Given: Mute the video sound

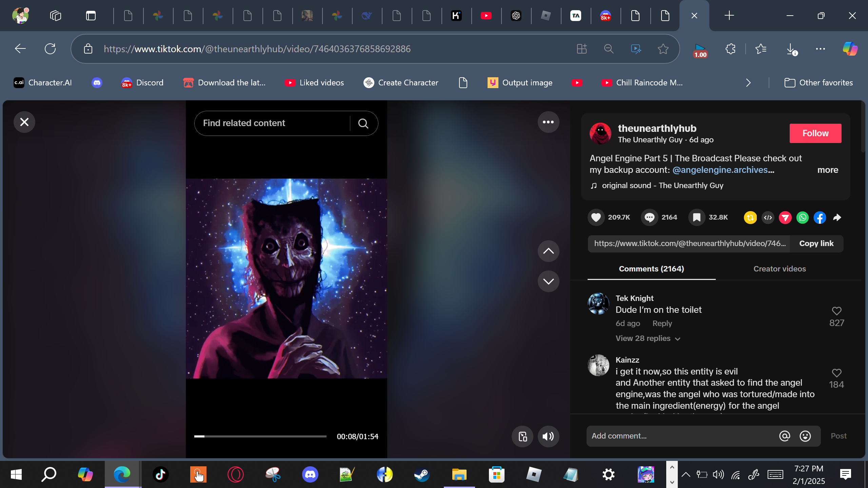Looking at the screenshot, I should pyautogui.click(x=548, y=436).
